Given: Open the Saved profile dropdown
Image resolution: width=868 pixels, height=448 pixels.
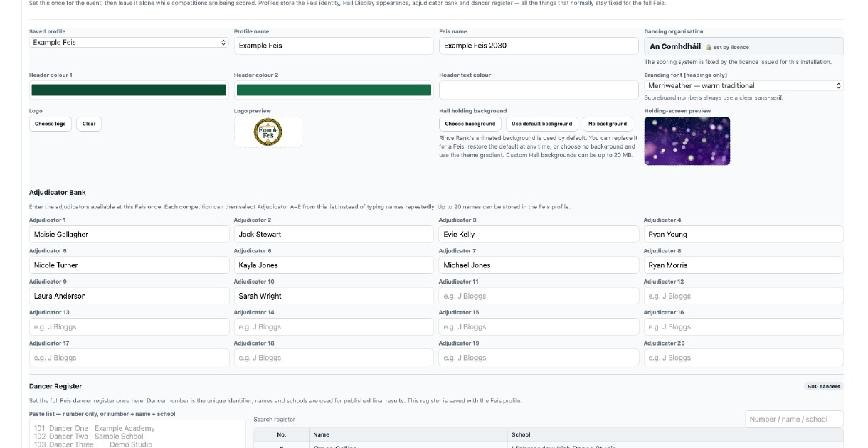Looking at the screenshot, I should (x=129, y=43).
